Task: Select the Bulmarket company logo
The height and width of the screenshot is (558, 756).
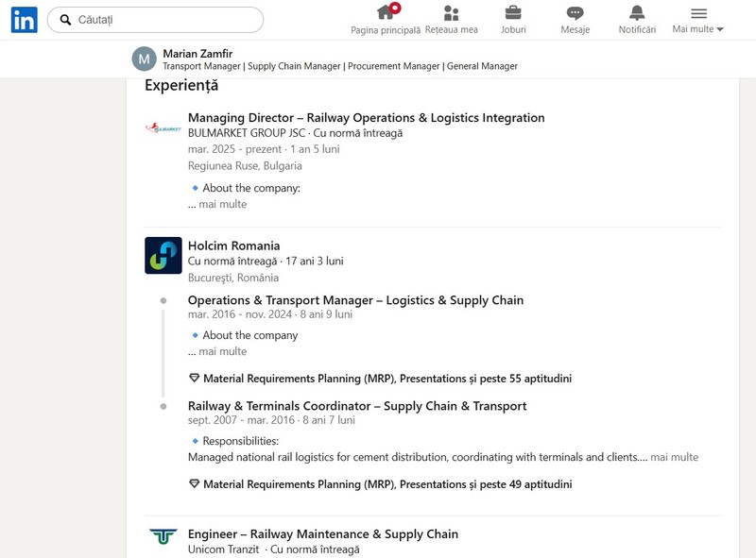Action: 163,128
